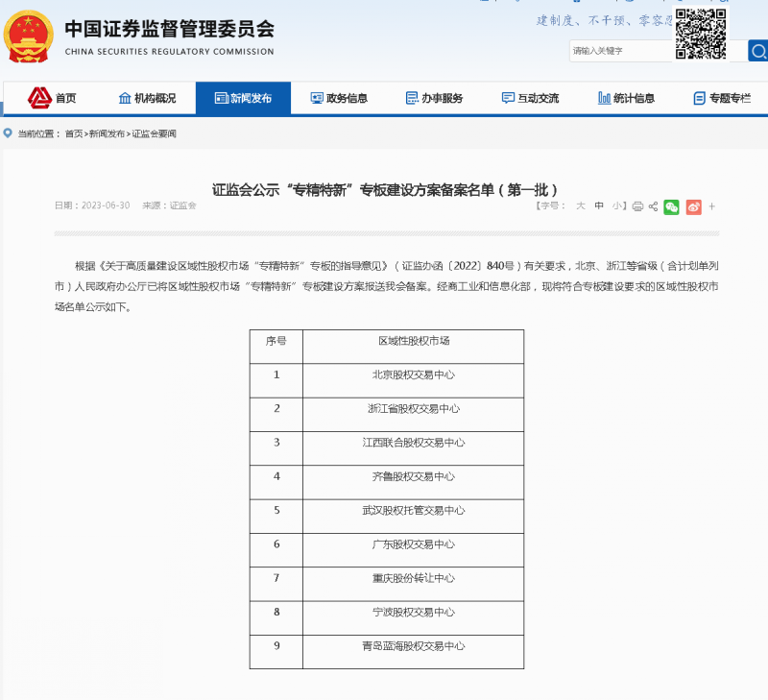Click the 中国证券监督管理委员会 site title

click(x=170, y=29)
